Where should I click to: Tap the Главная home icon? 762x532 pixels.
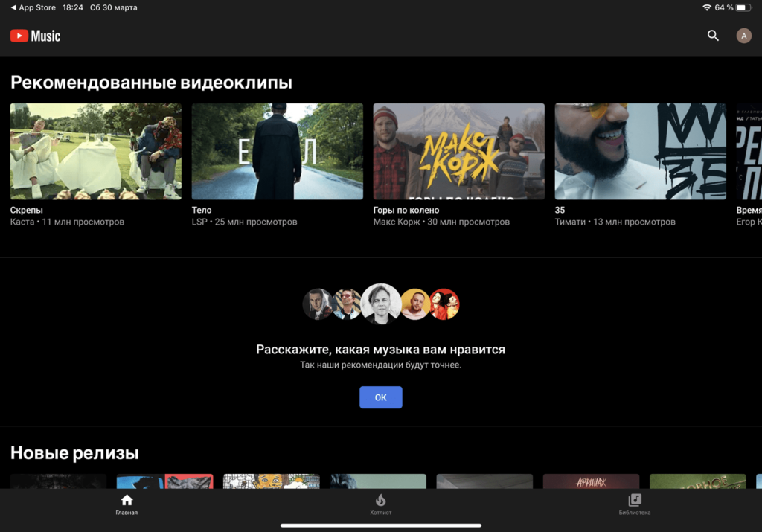127,501
